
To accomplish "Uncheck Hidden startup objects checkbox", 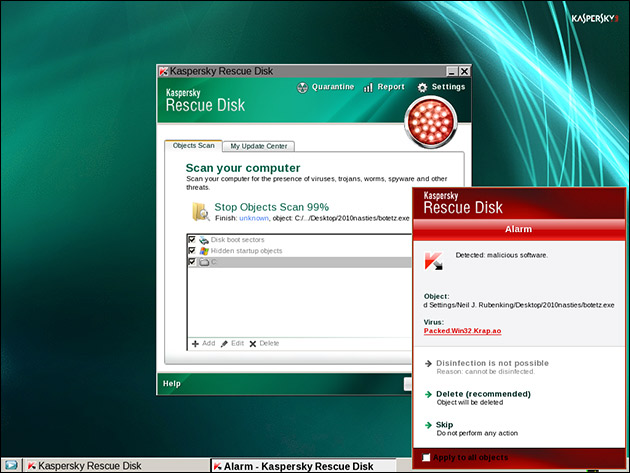I will pos(192,250).
